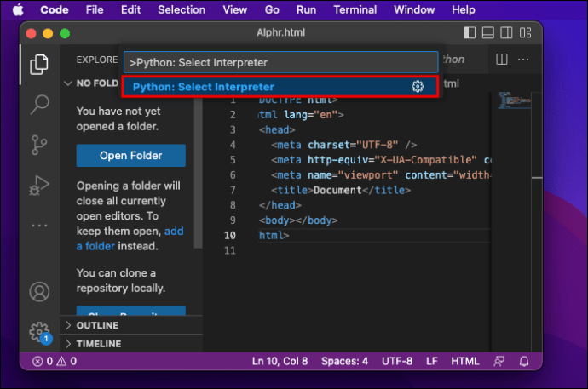
Task: Open the Apple menu
Action: 18,9
